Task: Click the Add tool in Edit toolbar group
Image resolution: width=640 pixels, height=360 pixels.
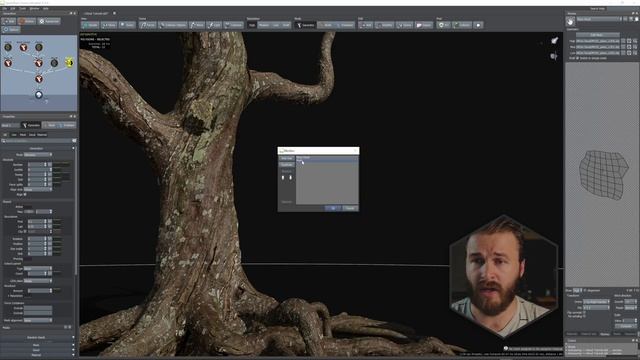Action: click(366, 25)
